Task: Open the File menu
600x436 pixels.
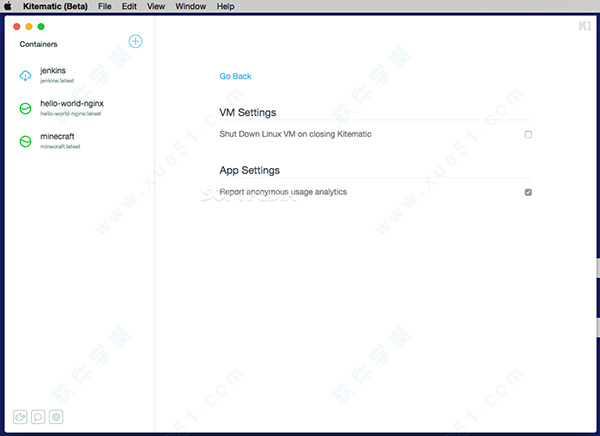Action: click(x=104, y=7)
